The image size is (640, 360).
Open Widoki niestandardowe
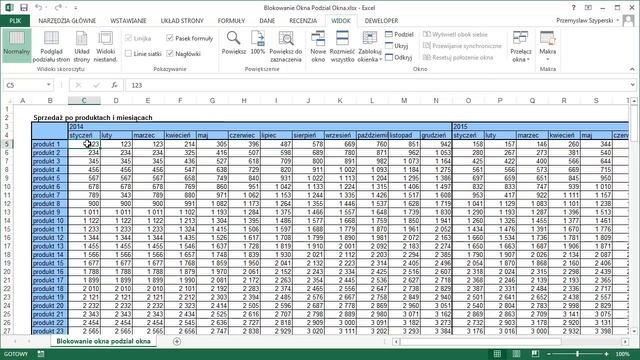(105, 47)
